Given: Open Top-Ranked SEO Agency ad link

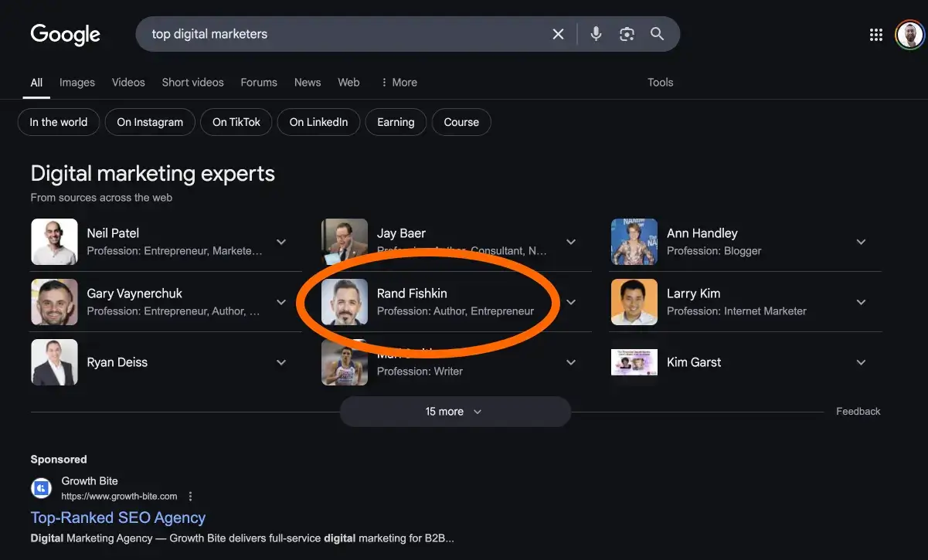Looking at the screenshot, I should 118,518.
